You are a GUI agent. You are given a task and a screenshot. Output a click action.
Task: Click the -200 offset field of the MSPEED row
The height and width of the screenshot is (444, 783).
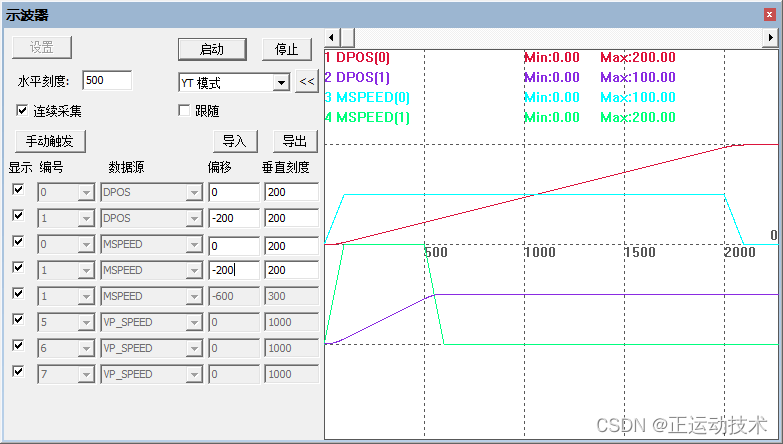234,270
